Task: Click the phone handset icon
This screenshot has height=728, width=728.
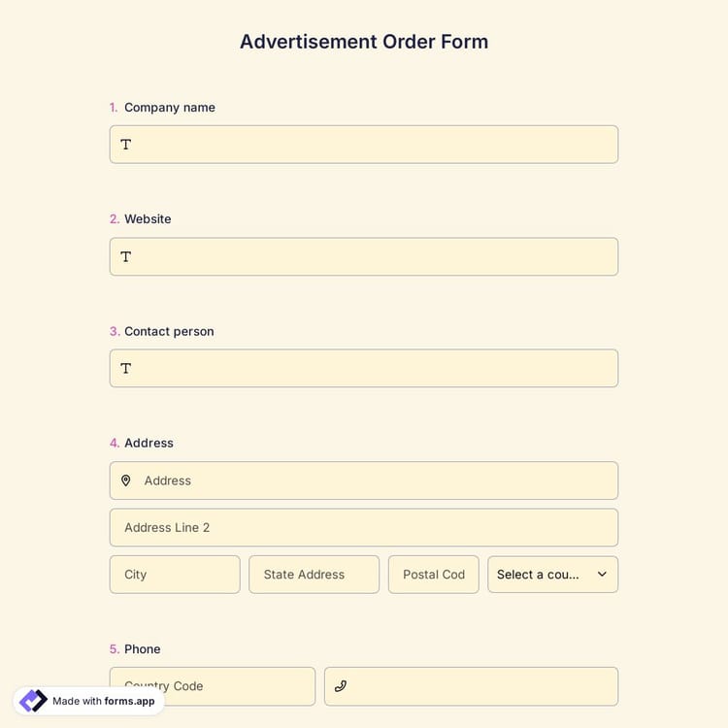Action: click(x=340, y=686)
